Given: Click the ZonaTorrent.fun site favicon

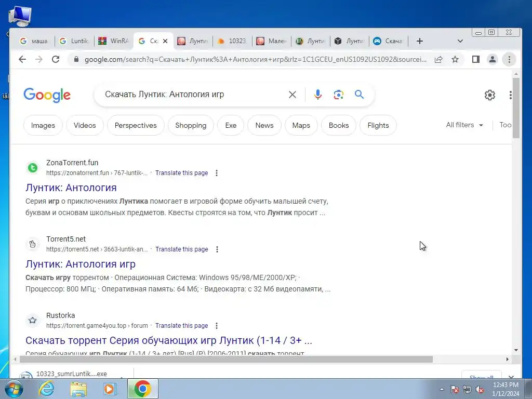Looking at the screenshot, I should 33,168.
